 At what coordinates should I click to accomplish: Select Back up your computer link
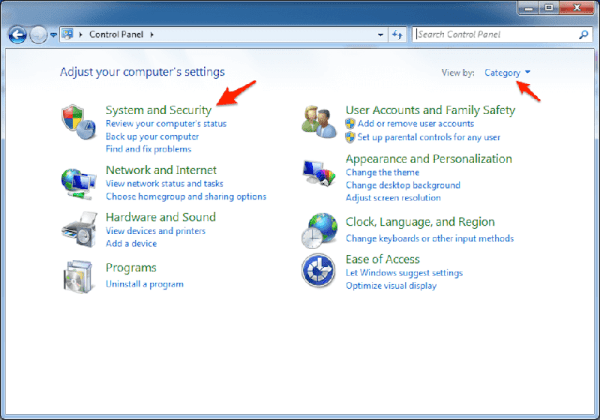click(152, 136)
